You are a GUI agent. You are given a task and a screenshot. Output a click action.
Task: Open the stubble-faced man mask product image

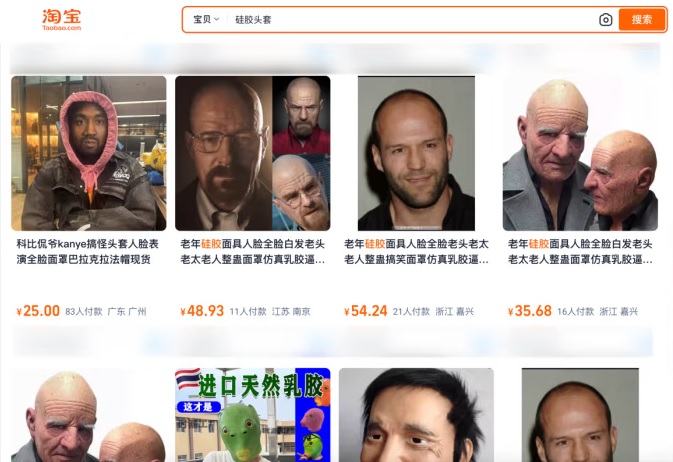click(416, 153)
